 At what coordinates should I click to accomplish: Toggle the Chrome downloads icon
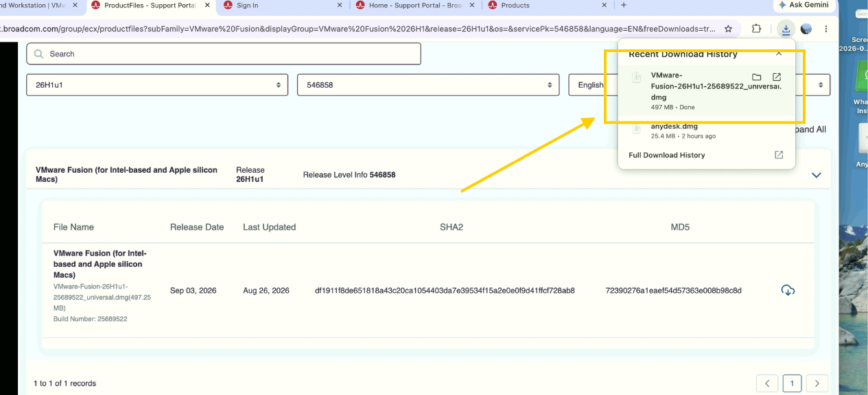tap(786, 29)
